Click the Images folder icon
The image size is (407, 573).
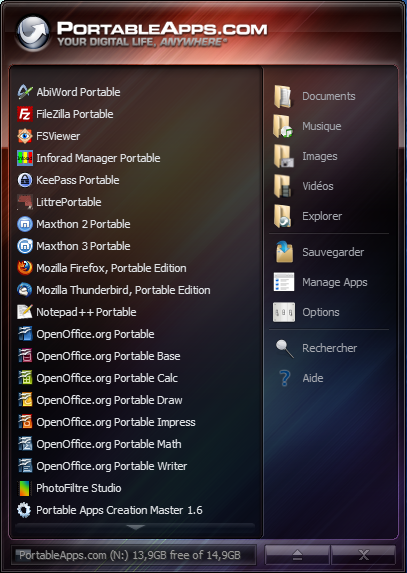pos(284,156)
